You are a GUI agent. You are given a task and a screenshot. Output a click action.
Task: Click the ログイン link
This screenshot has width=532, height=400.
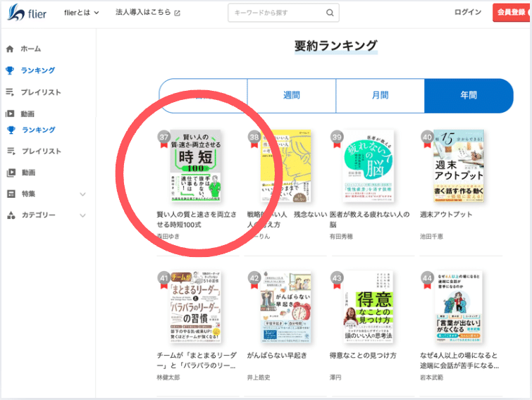[468, 13]
